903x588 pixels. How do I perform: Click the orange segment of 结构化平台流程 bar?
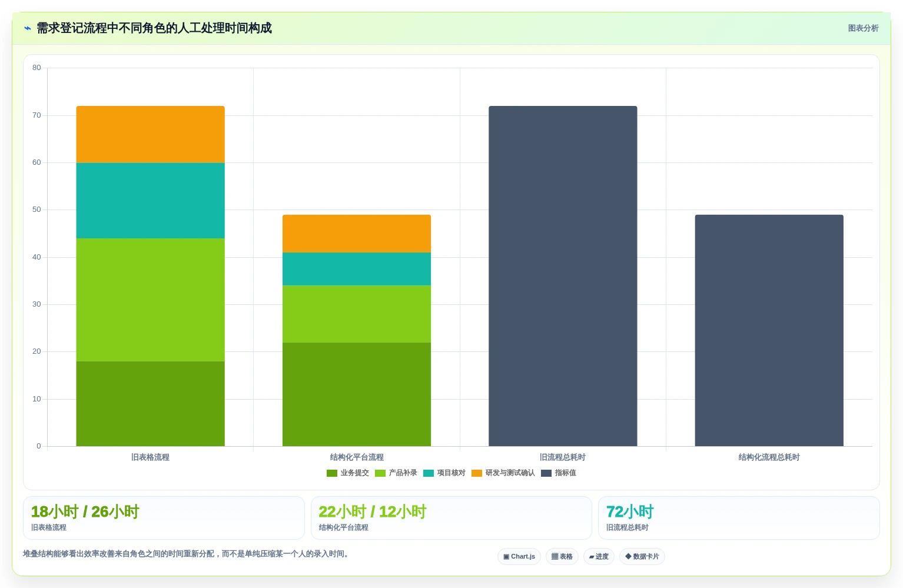click(x=357, y=234)
